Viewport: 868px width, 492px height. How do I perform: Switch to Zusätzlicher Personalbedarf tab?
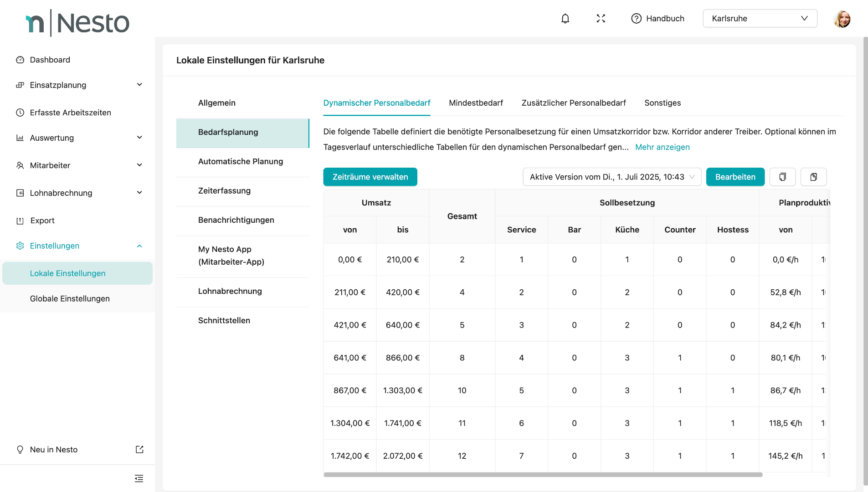[574, 103]
